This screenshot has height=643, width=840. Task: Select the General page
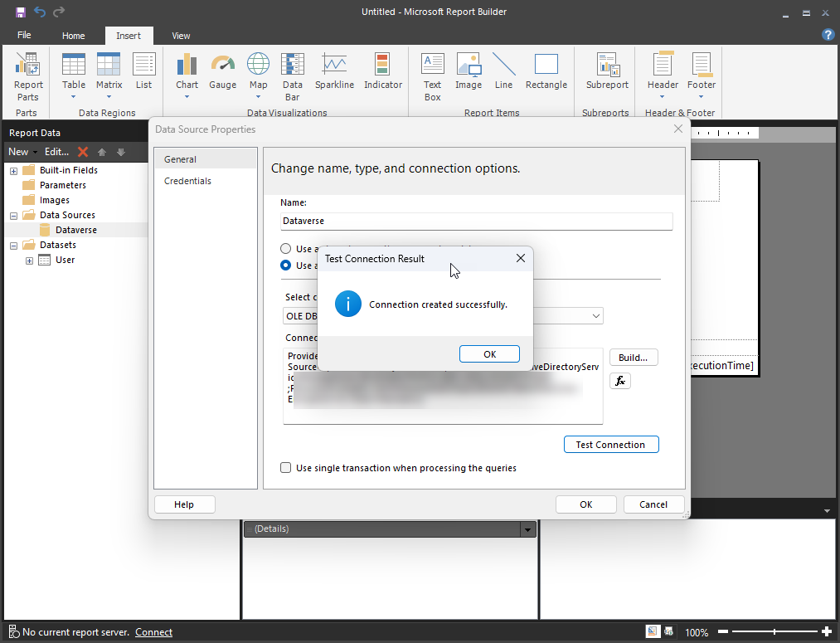(x=205, y=159)
